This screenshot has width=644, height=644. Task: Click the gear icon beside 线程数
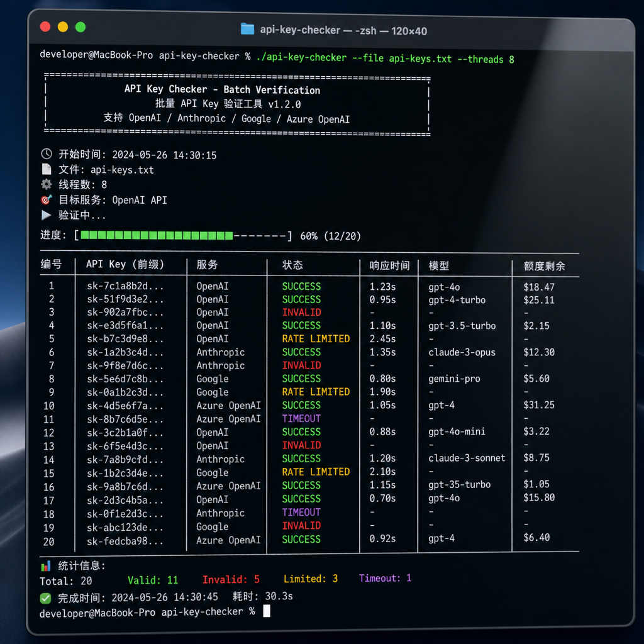tap(47, 184)
